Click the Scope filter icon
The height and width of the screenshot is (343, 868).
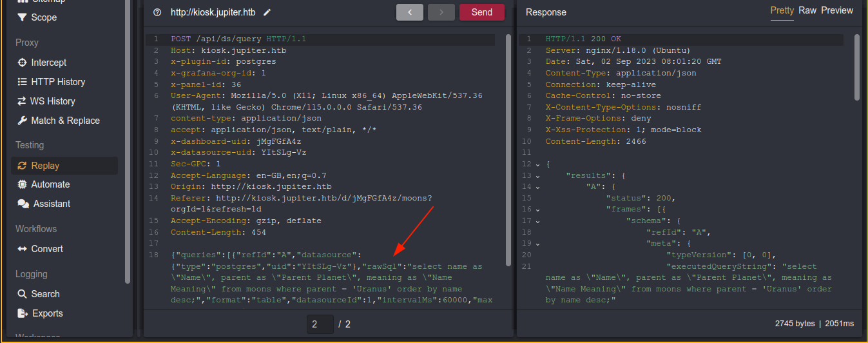point(23,17)
